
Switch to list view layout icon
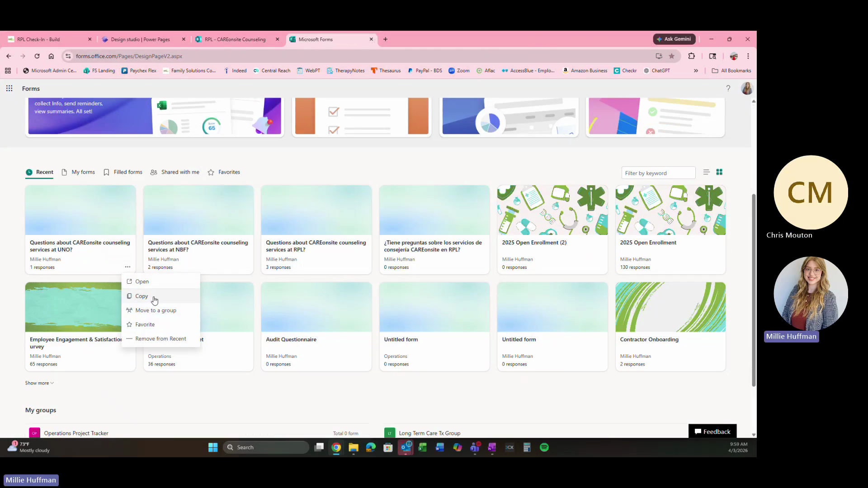point(707,172)
